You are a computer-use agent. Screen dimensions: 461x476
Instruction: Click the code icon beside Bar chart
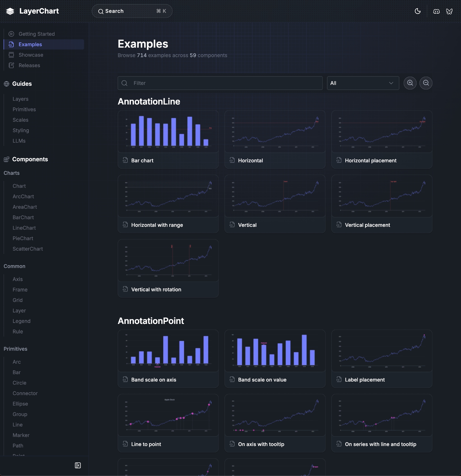pos(125,160)
